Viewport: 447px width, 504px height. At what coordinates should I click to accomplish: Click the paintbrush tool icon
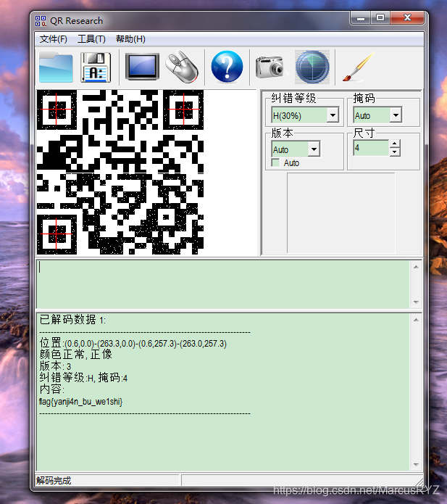tap(358, 67)
